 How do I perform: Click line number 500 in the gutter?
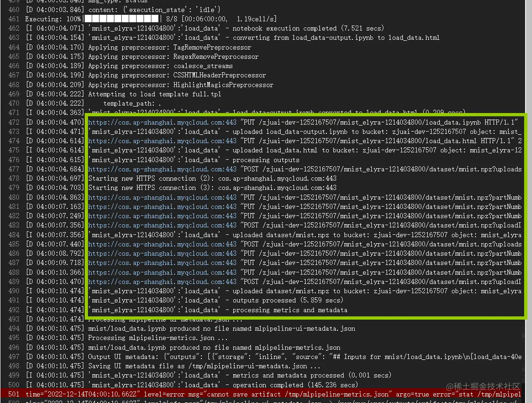click(x=14, y=384)
